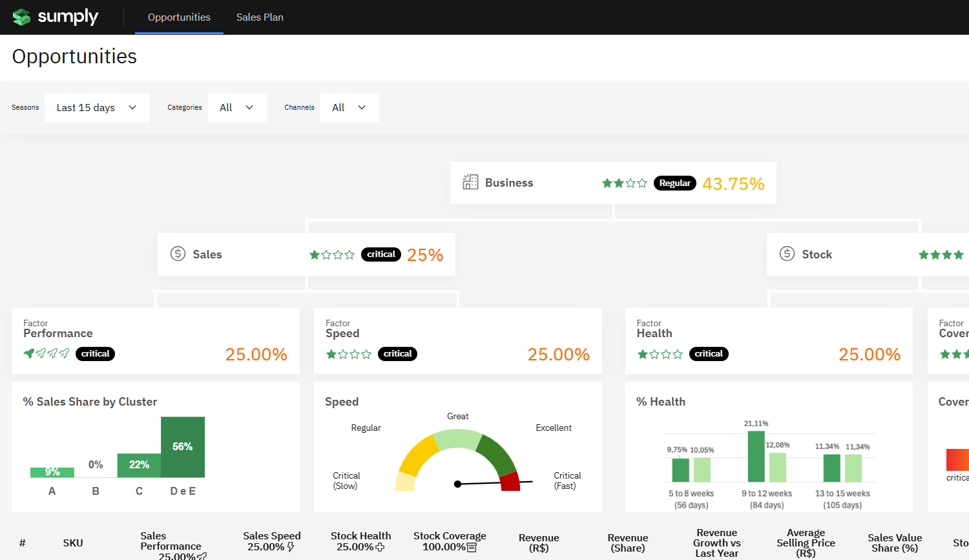Switch to the Sales Plan tab
969x560 pixels.
260,17
